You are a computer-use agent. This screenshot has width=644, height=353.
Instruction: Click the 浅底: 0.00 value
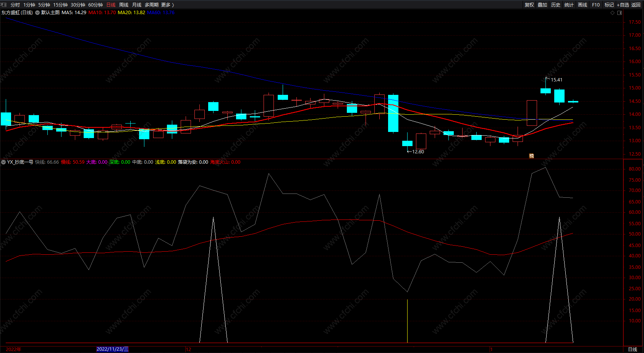tap(166, 162)
